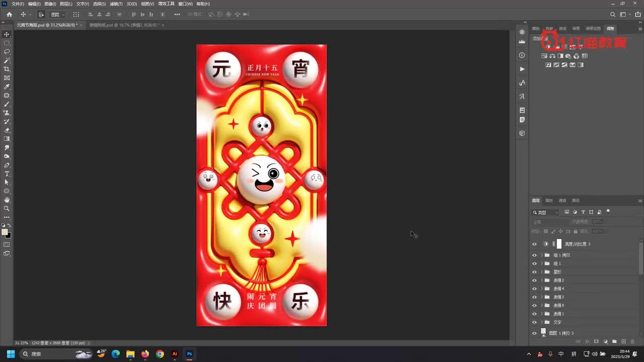
Task: Select the Eyedropper tool
Action: coord(7,86)
